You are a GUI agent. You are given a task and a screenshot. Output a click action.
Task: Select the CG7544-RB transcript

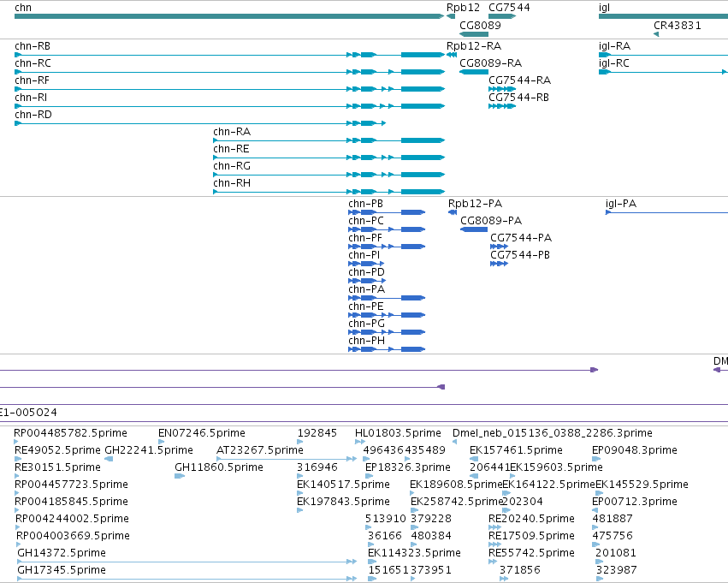pos(502,106)
